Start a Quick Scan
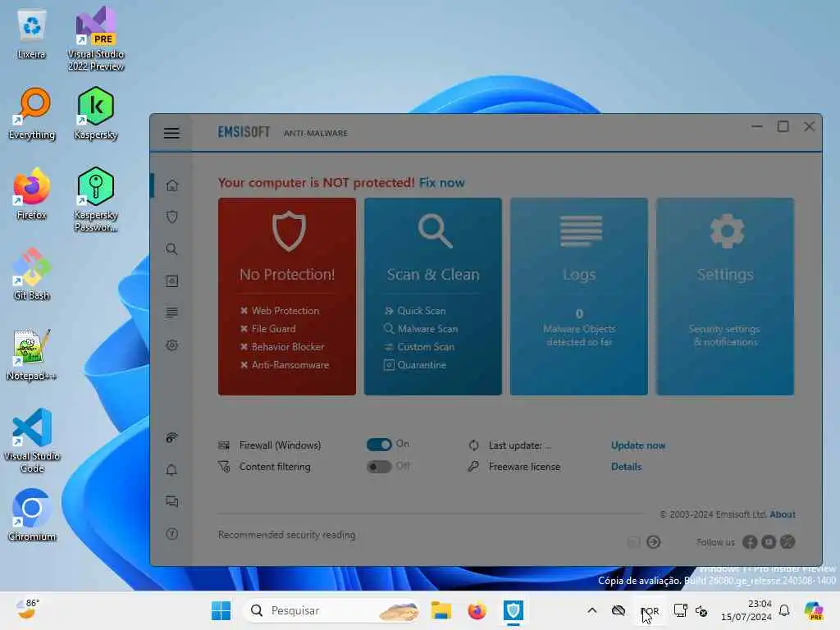The image size is (840, 630). coord(415,311)
